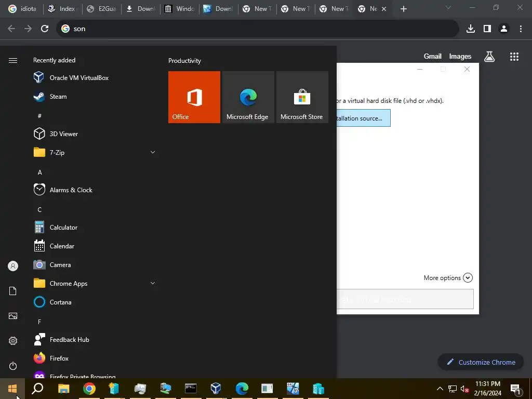Image resolution: width=532 pixels, height=399 pixels.
Task: Click the Windows Start button
Action: pos(12,389)
